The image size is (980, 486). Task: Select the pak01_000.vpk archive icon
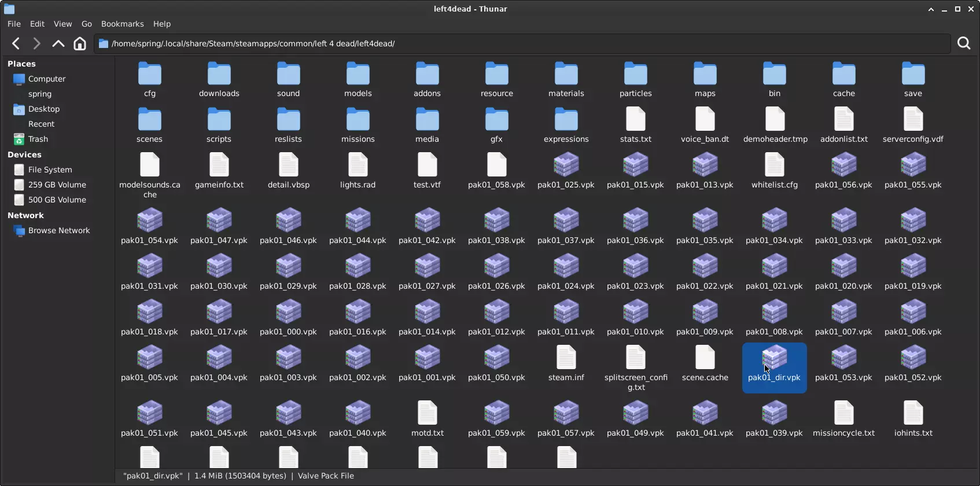289,312
